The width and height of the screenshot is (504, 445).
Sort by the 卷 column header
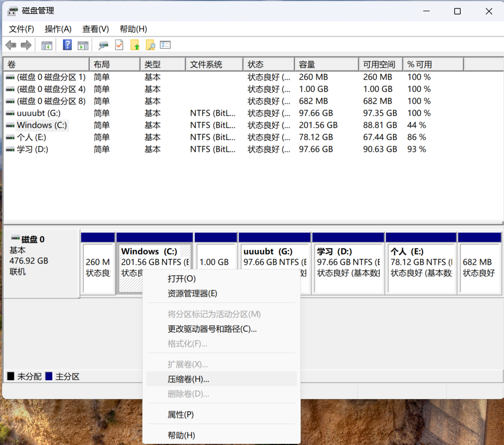[x=47, y=65]
